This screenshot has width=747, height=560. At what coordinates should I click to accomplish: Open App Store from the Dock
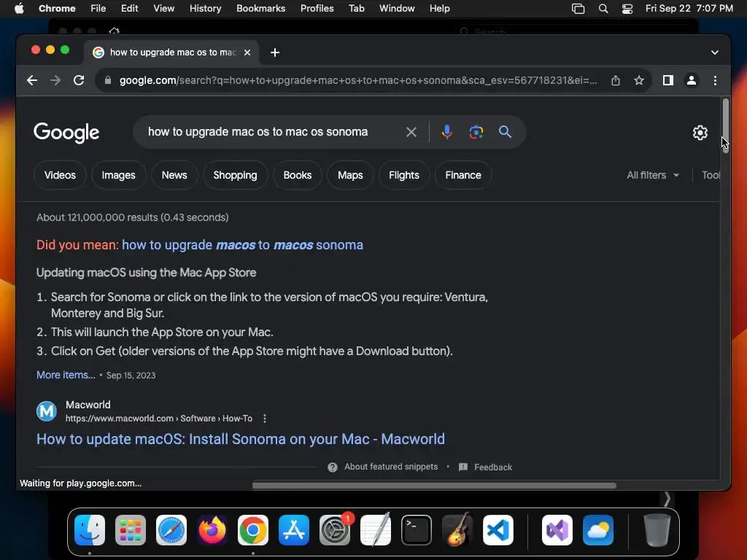[294, 530]
